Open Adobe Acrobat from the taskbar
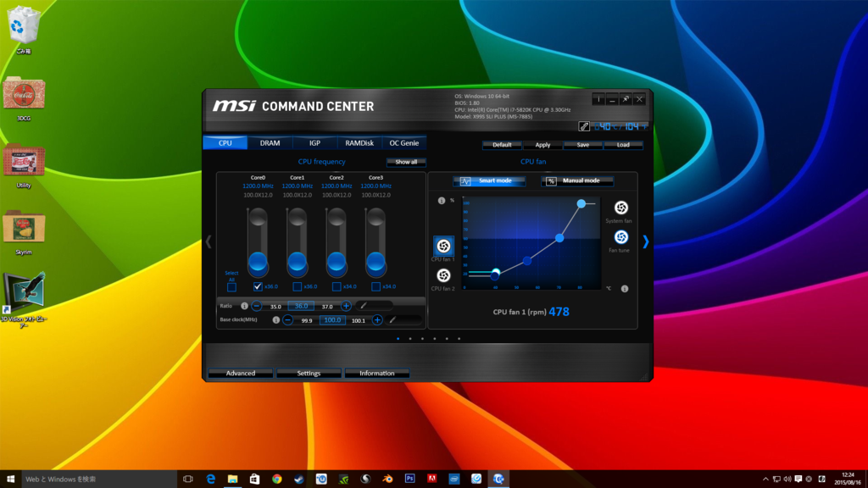 (x=431, y=479)
